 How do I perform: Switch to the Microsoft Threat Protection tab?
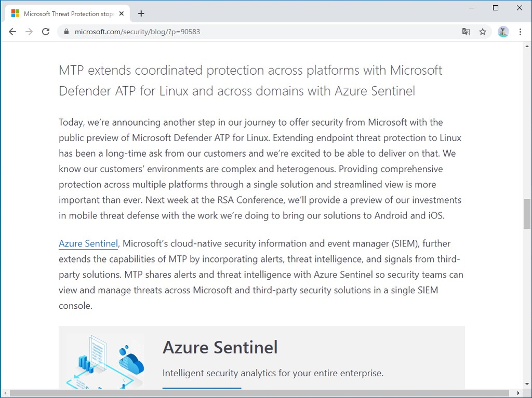68,13
